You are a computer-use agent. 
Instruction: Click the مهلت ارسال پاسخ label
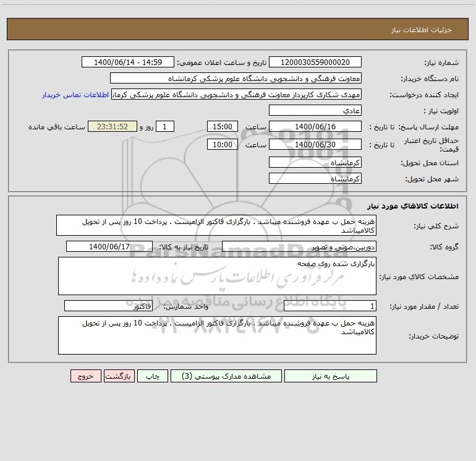(x=429, y=127)
